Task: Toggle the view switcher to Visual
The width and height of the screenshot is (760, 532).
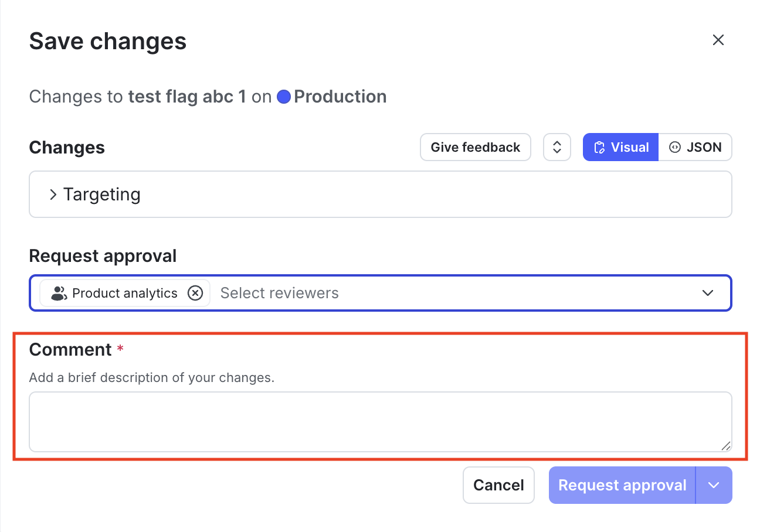Action: (x=620, y=147)
